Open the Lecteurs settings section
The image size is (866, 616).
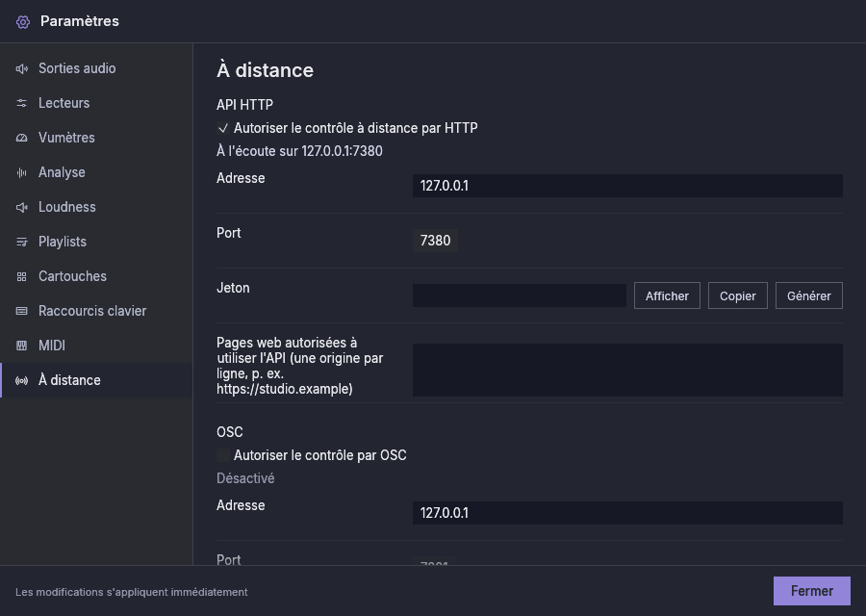coord(96,103)
